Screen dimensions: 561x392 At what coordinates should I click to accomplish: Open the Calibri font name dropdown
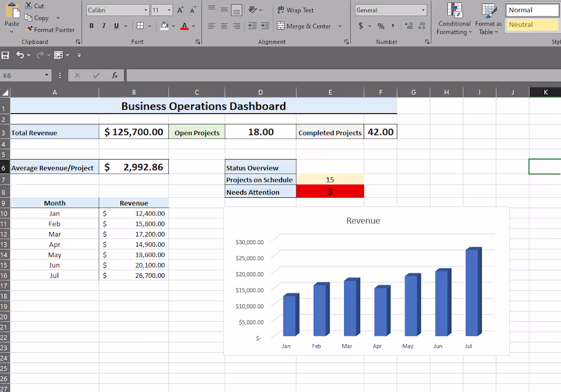coord(146,10)
